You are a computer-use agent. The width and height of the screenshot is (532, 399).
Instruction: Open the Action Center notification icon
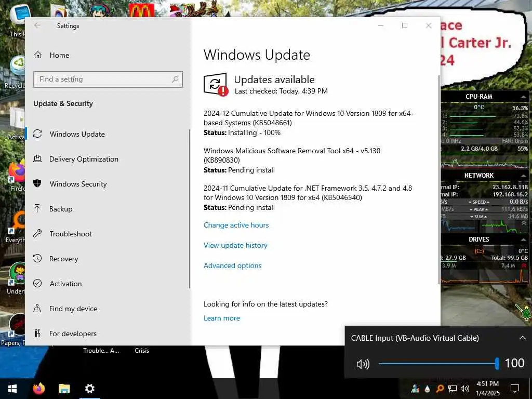pos(515,389)
